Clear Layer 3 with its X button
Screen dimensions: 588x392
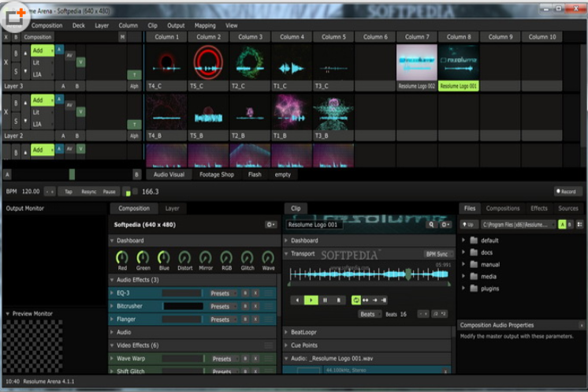pos(6,62)
